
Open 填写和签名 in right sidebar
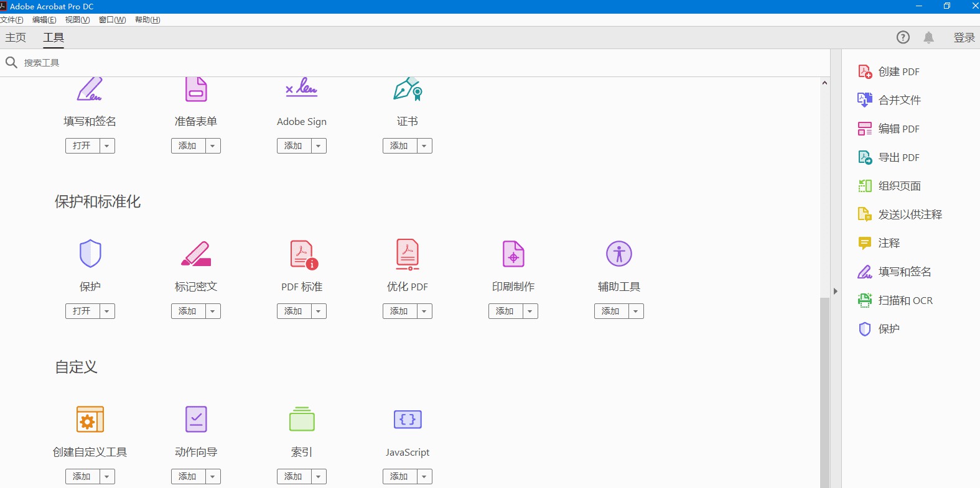click(894, 272)
